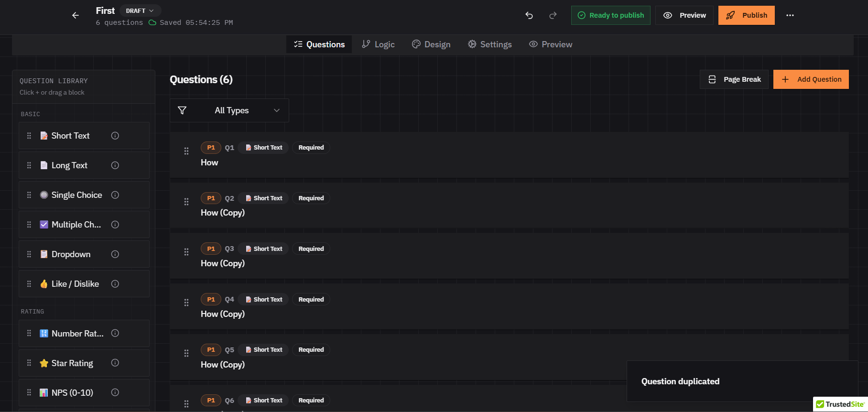Open the DRAFT status dropdown
The width and height of the screenshot is (868, 412).
[x=140, y=11]
